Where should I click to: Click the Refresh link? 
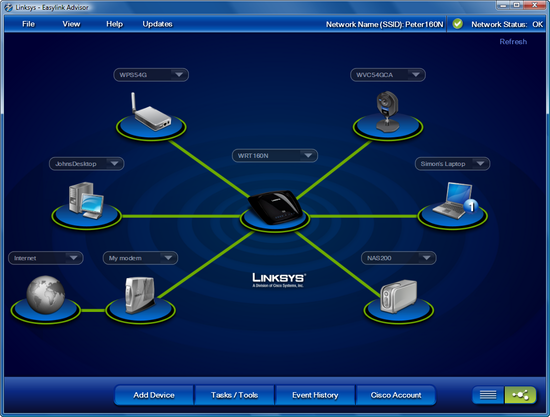tap(513, 42)
